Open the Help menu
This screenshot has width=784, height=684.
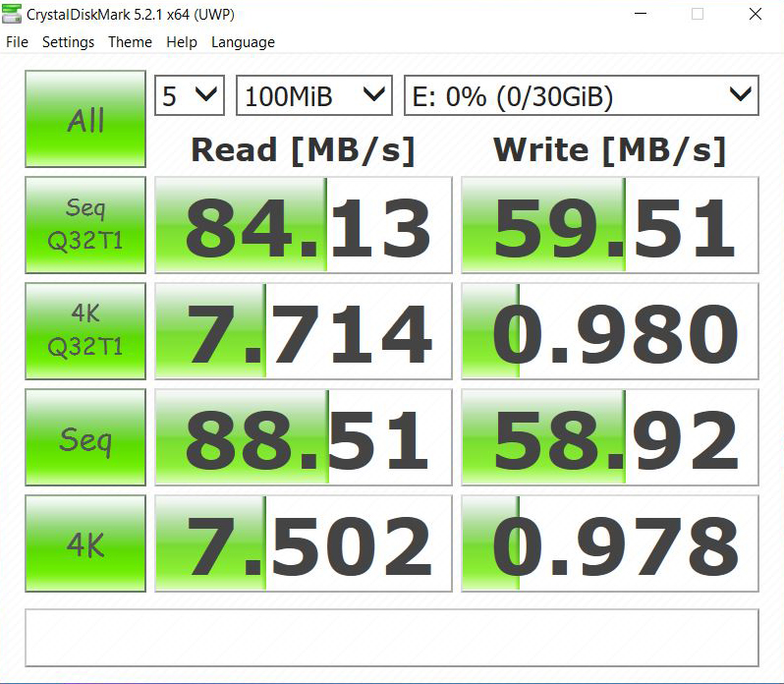pyautogui.click(x=182, y=42)
